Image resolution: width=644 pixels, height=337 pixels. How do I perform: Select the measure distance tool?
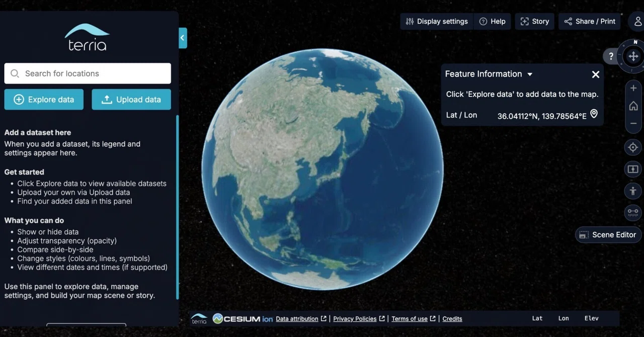click(x=633, y=212)
